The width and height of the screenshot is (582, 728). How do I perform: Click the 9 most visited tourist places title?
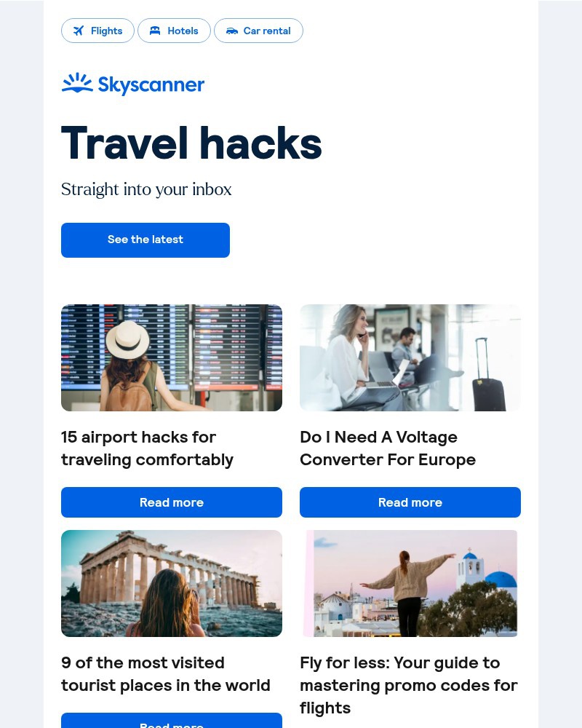point(166,674)
